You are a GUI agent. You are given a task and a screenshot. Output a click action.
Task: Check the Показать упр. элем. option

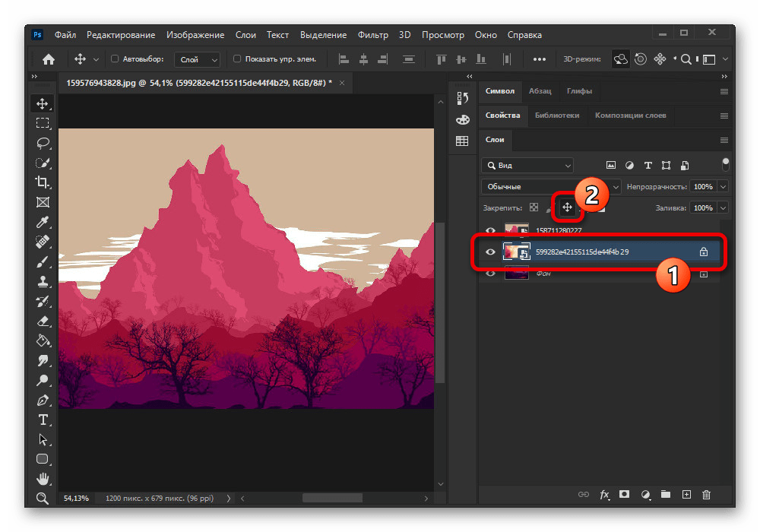point(237,59)
